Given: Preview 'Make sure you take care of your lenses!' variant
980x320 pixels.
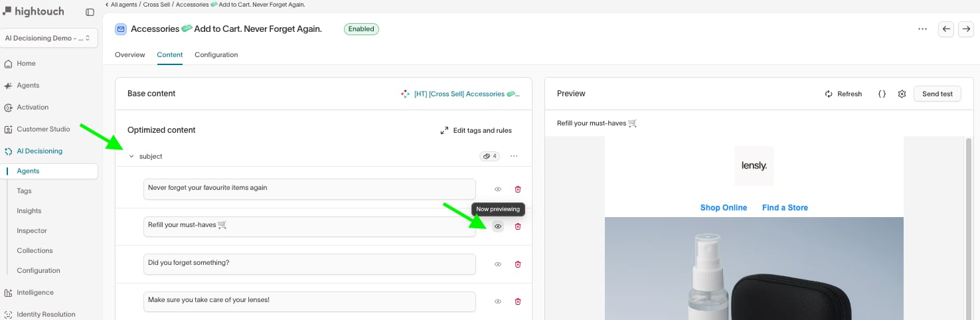Looking at the screenshot, I should (x=498, y=301).
